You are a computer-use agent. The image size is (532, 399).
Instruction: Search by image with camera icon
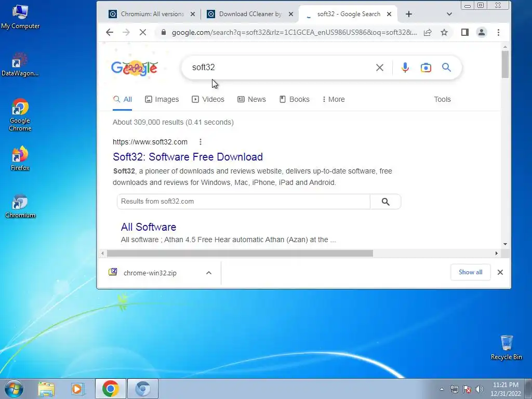pos(426,68)
